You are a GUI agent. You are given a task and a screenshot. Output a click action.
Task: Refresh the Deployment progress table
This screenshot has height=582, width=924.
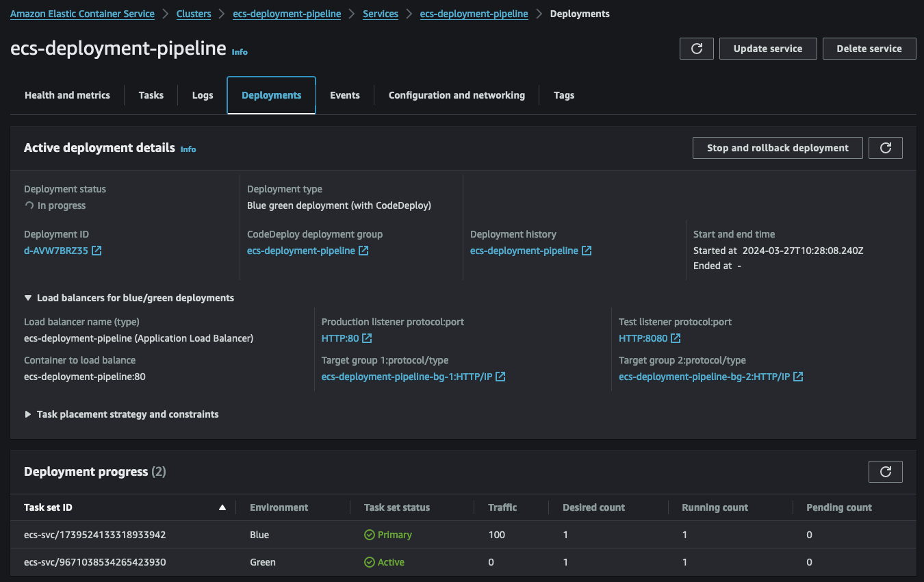pos(885,472)
